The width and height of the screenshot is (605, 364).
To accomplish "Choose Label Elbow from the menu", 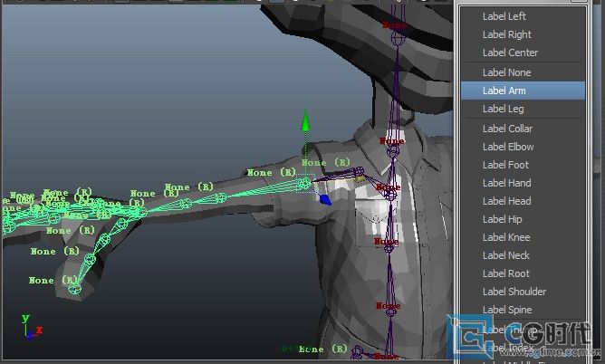I will pos(523,147).
